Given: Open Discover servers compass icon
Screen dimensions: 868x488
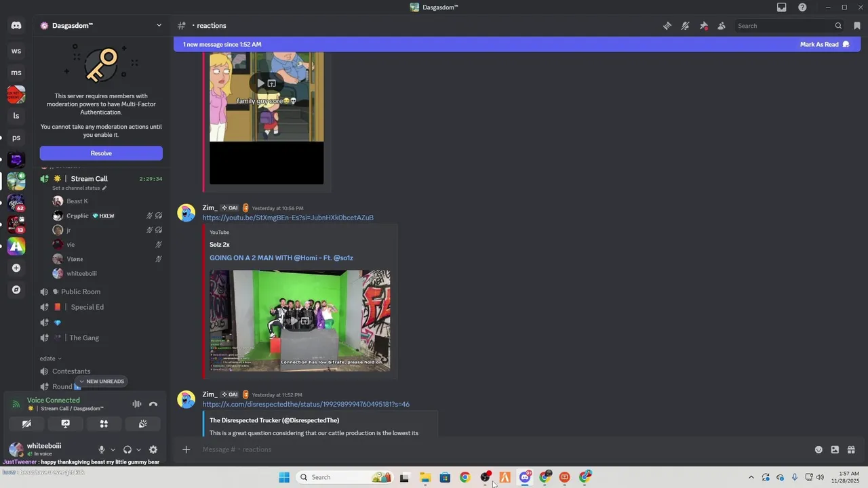Looking at the screenshot, I should point(16,289).
